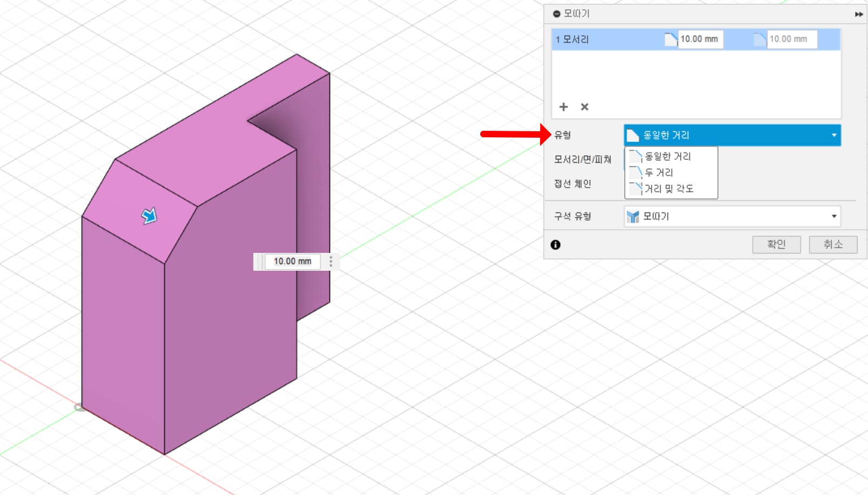Choose '두 거리' chamfer type option
This screenshot has width=868, height=495.
(671, 173)
